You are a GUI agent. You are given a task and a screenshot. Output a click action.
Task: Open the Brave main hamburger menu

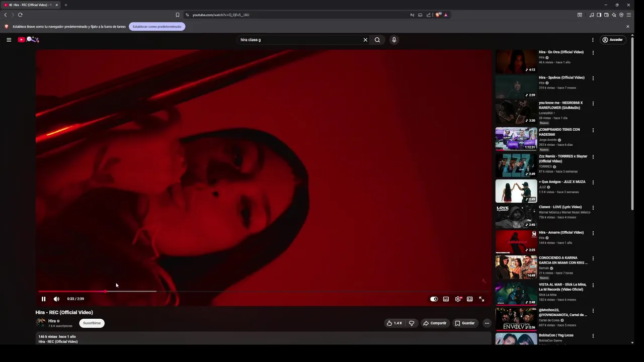(x=629, y=15)
